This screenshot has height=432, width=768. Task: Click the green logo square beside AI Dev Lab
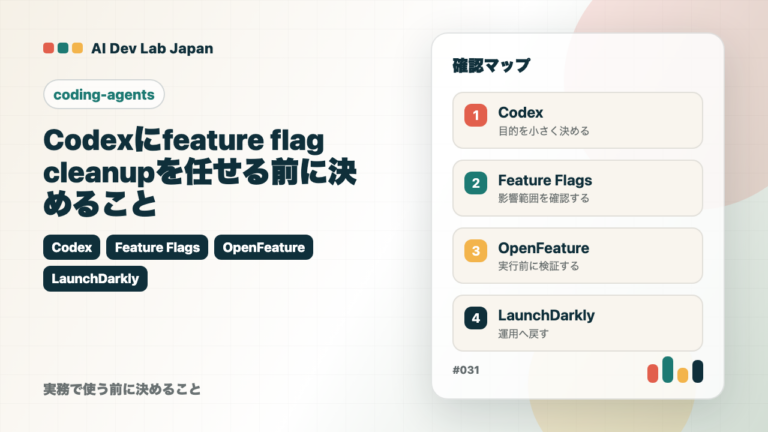pos(63,48)
